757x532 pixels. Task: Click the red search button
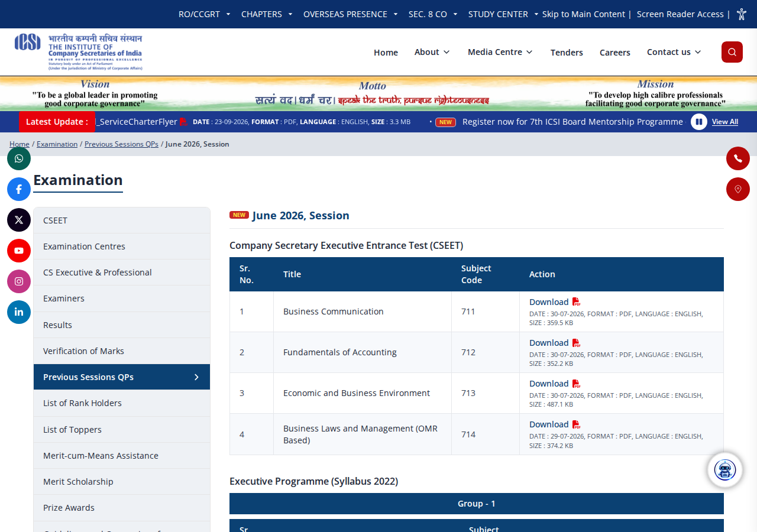732,52
